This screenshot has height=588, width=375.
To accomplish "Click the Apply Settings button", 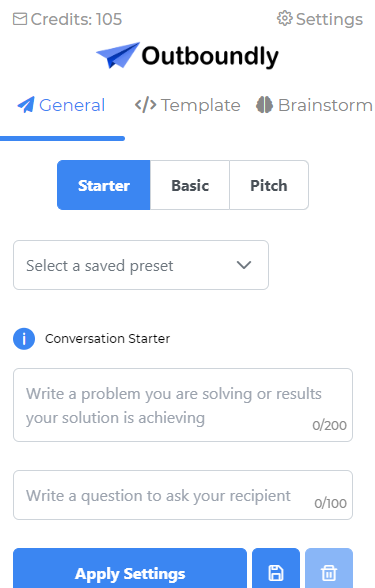I will tap(130, 570).
